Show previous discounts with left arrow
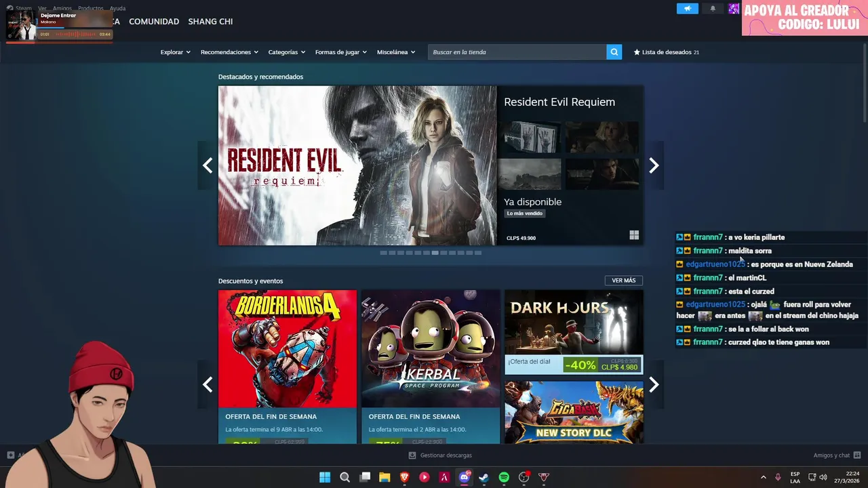The height and width of the screenshot is (488, 868). coord(208,385)
